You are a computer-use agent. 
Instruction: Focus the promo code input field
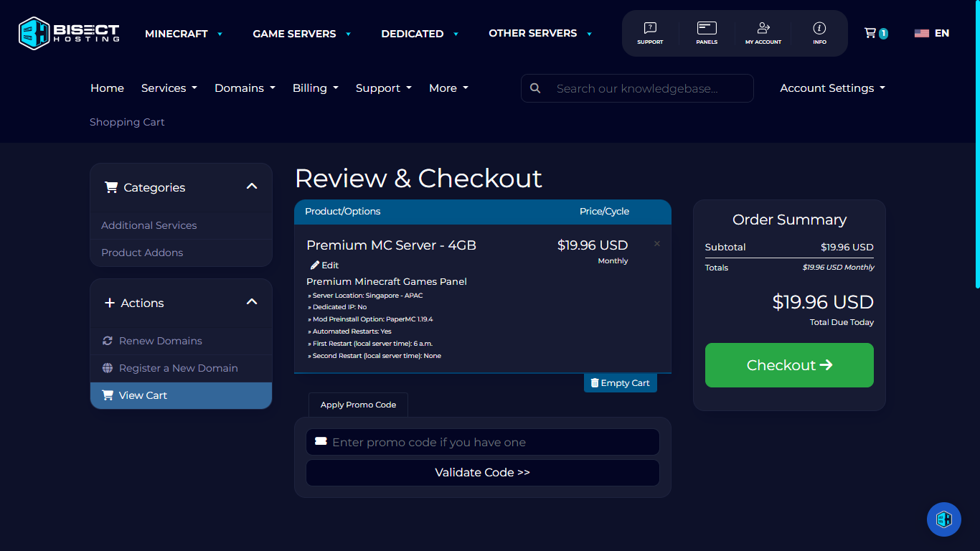pyautogui.click(x=482, y=442)
